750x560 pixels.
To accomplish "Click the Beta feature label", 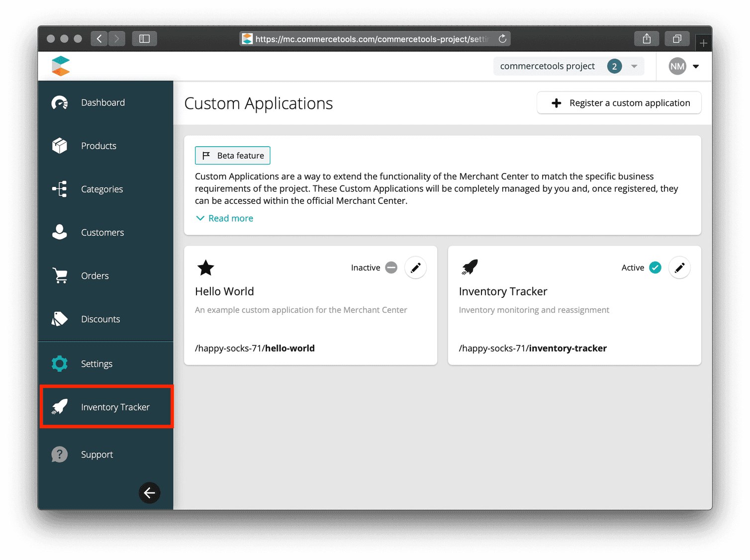I will [232, 155].
